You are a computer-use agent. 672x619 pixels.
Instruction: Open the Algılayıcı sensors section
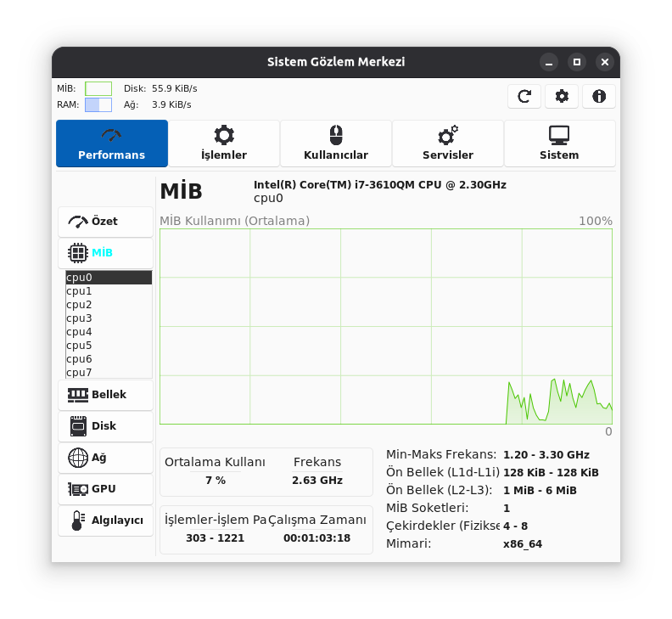105,521
